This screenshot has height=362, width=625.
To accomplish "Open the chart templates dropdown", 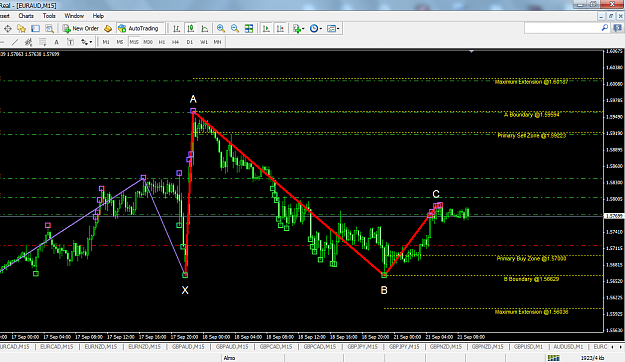I will (333, 29).
